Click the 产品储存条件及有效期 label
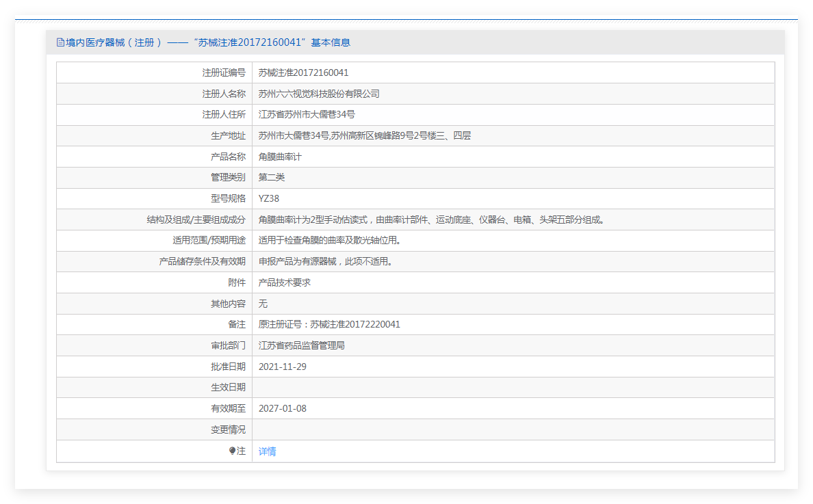 202,262
